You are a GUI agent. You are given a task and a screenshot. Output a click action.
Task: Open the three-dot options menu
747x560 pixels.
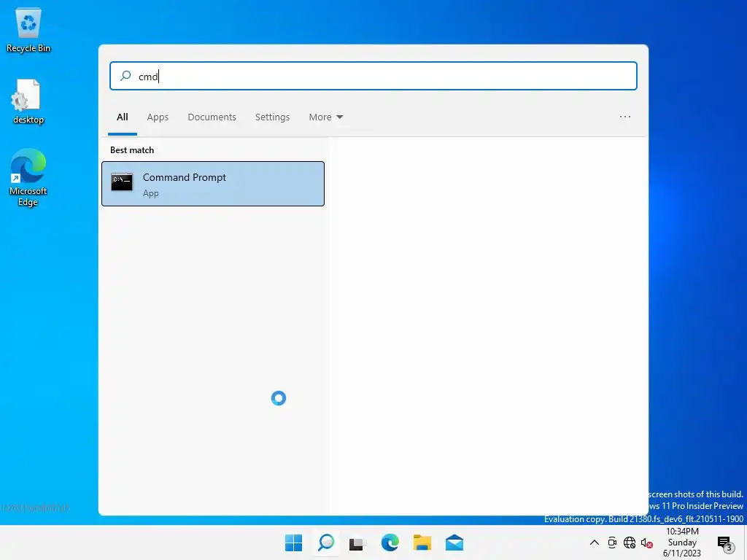pyautogui.click(x=625, y=117)
